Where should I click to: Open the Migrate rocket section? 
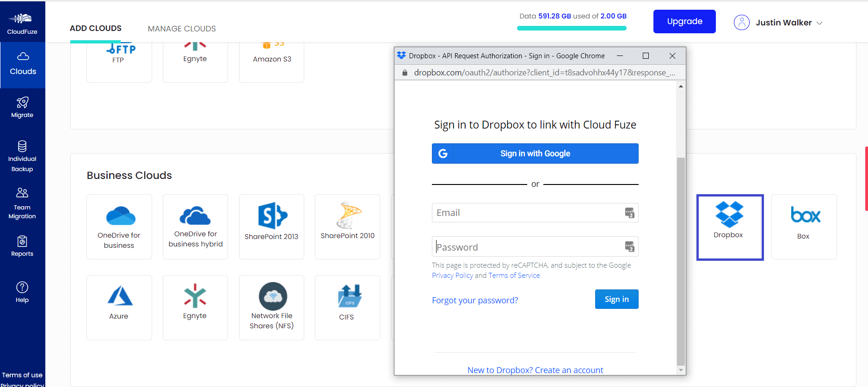[x=22, y=107]
